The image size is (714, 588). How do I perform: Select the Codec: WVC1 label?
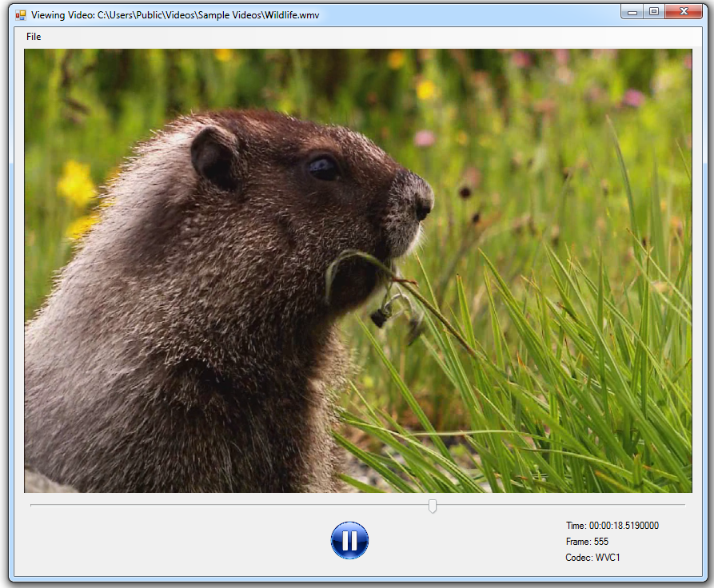[592, 558]
